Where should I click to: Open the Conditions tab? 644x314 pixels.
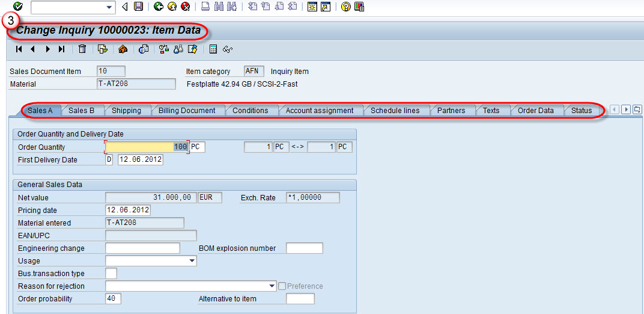pos(250,111)
